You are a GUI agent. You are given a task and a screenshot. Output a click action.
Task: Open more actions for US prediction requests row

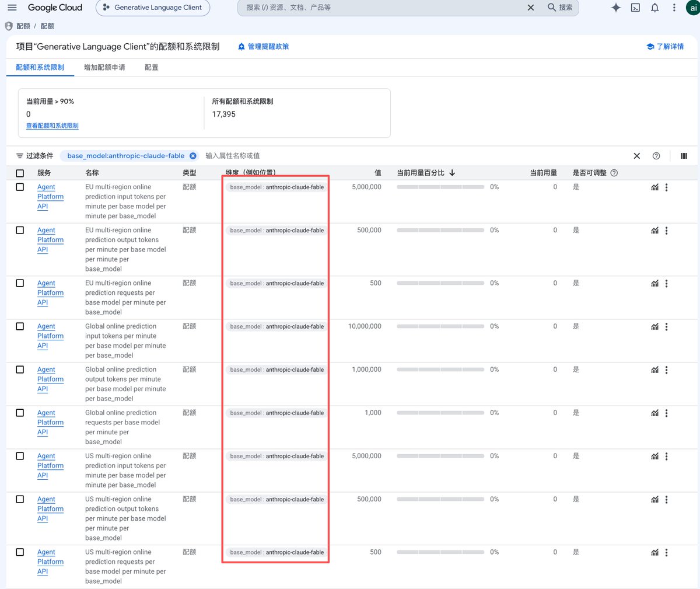point(666,553)
